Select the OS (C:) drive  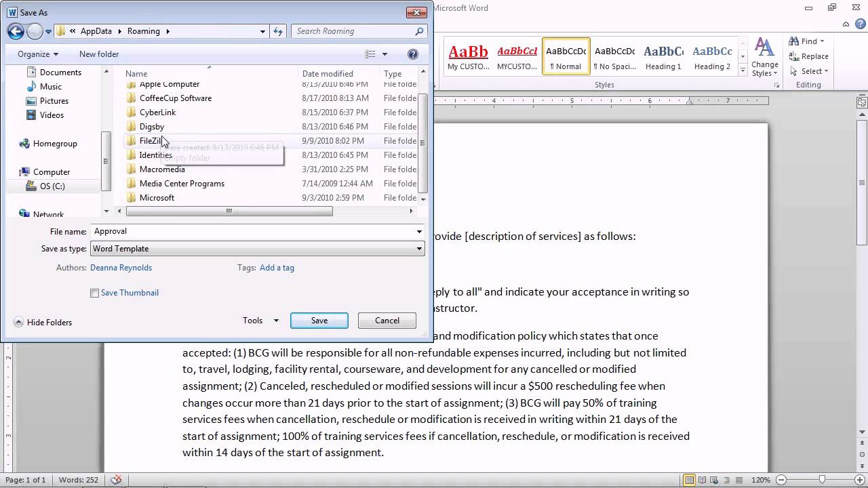coord(52,186)
